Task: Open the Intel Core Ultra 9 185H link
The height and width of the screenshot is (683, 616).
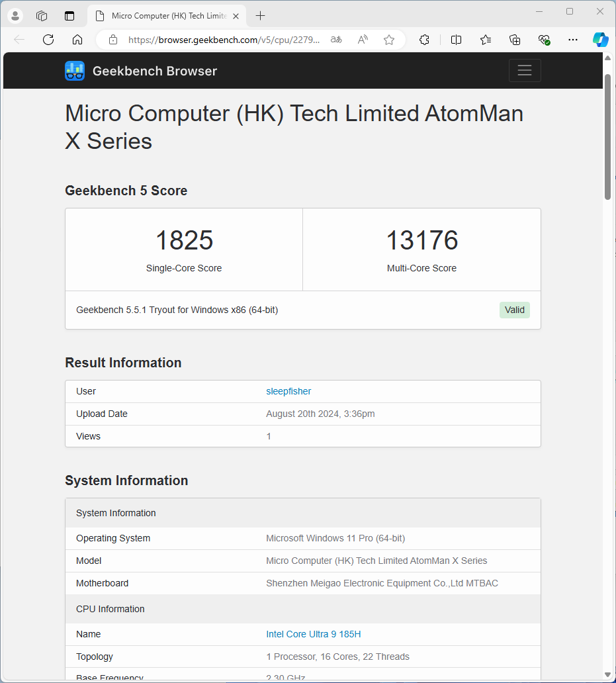Action: click(313, 634)
